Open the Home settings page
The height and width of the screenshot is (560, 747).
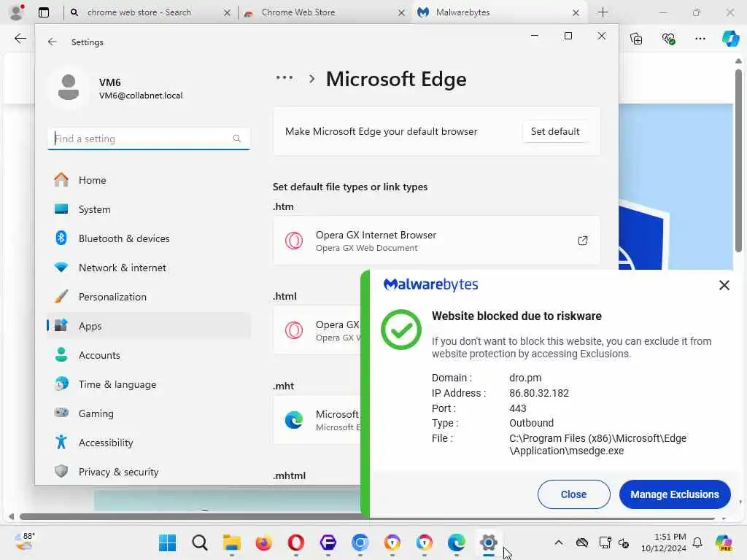[x=149, y=180]
